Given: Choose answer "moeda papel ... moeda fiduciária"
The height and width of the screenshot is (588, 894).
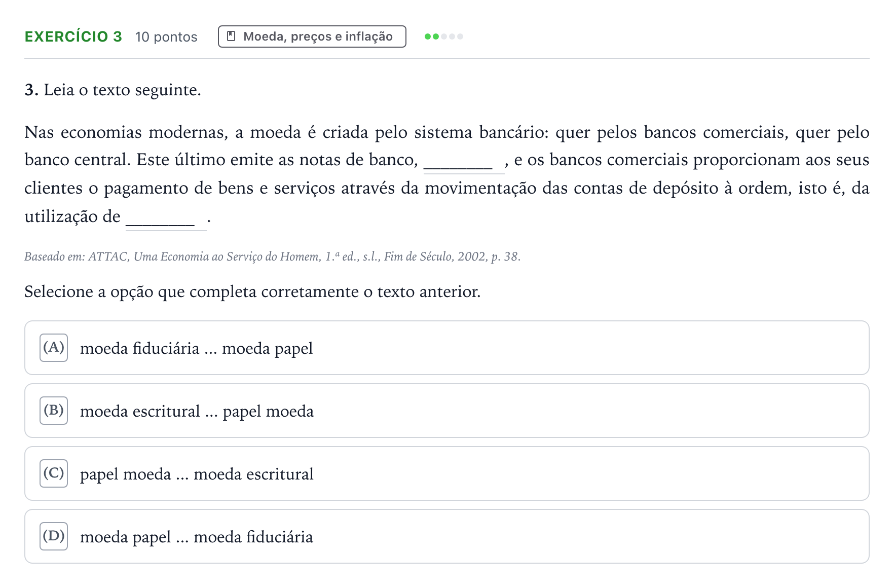Looking at the screenshot, I should [446, 536].
